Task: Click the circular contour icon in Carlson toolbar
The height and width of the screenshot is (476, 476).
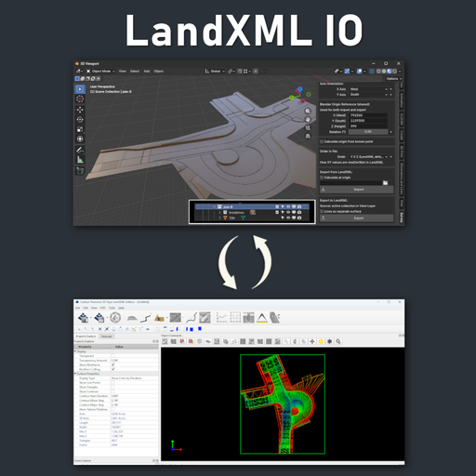Action: (115, 318)
